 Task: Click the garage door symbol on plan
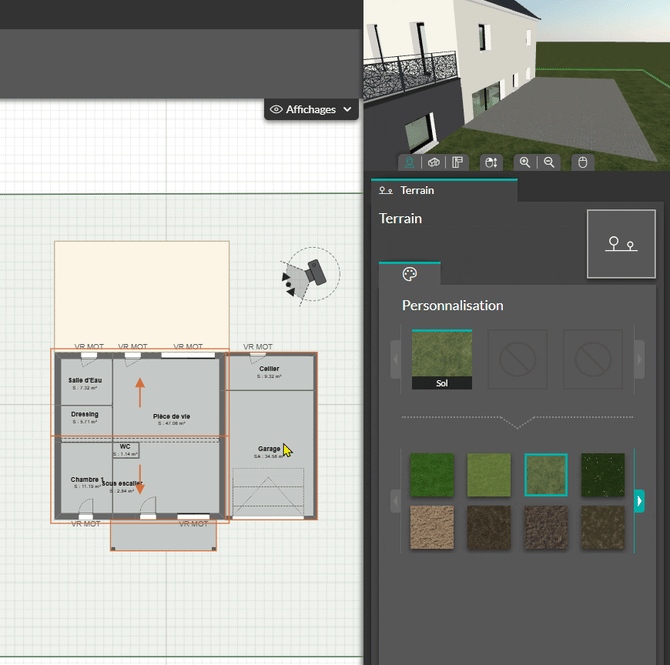(x=268, y=494)
